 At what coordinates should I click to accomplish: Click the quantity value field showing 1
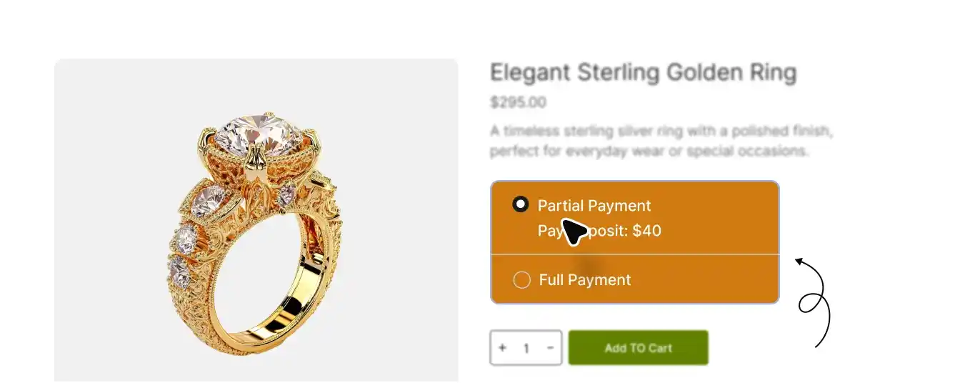coord(526,349)
